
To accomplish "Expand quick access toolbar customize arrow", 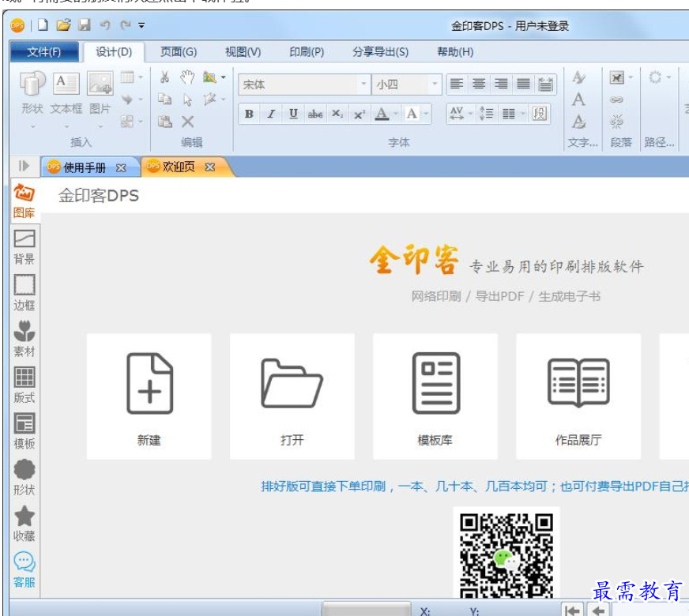I will tap(141, 25).
